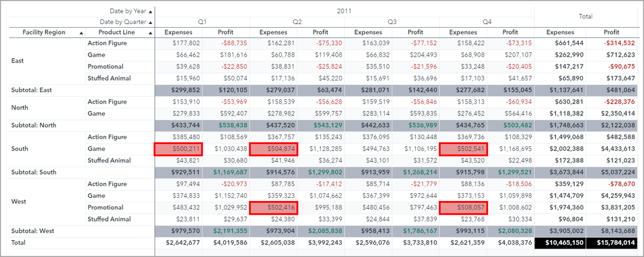The image size is (644, 257).
Task: Select highlighted West Promotional Q4 expenses cell
Action: coord(463,208)
